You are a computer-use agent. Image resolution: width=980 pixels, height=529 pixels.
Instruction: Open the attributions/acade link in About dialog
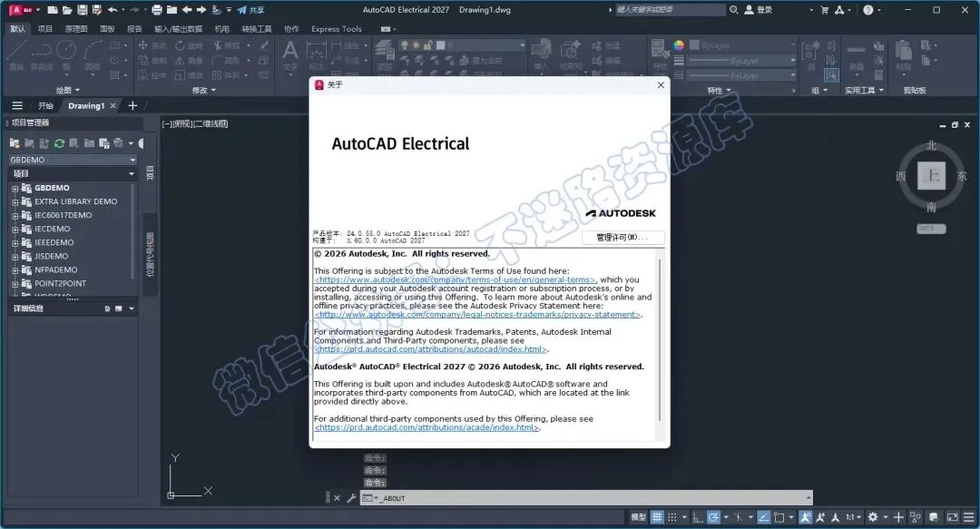click(426, 427)
